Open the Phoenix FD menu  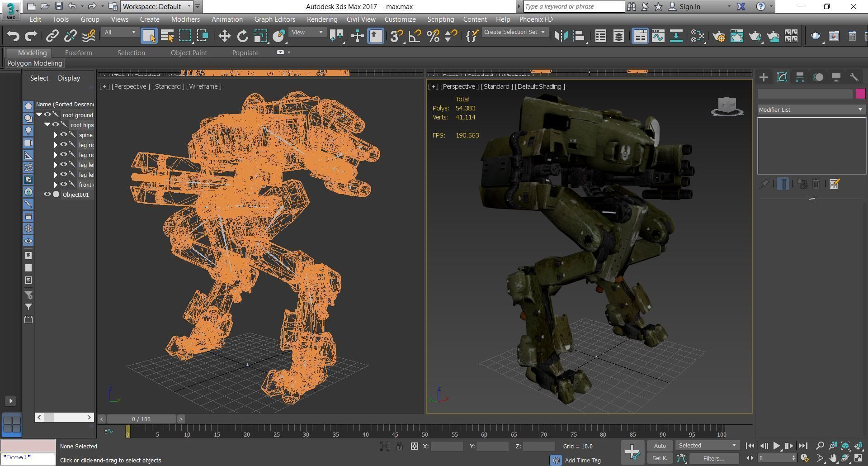536,19
